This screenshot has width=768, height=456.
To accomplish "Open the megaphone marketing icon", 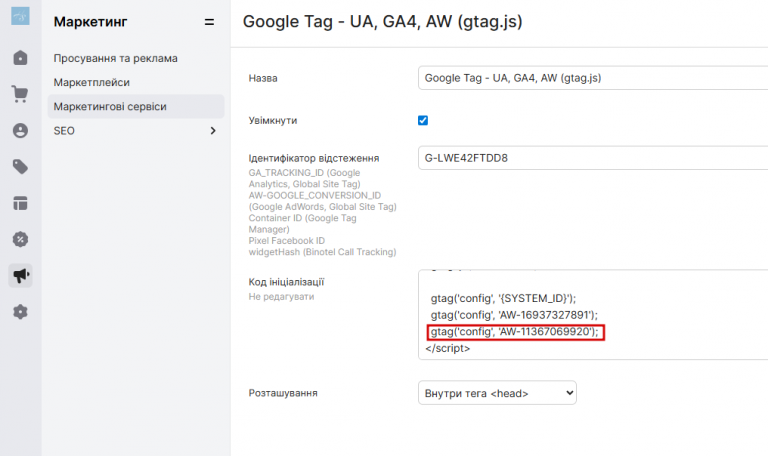I will (x=20, y=275).
